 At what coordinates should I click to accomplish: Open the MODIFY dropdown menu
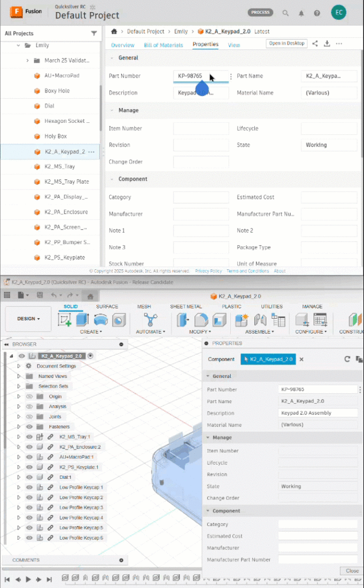[x=200, y=332]
